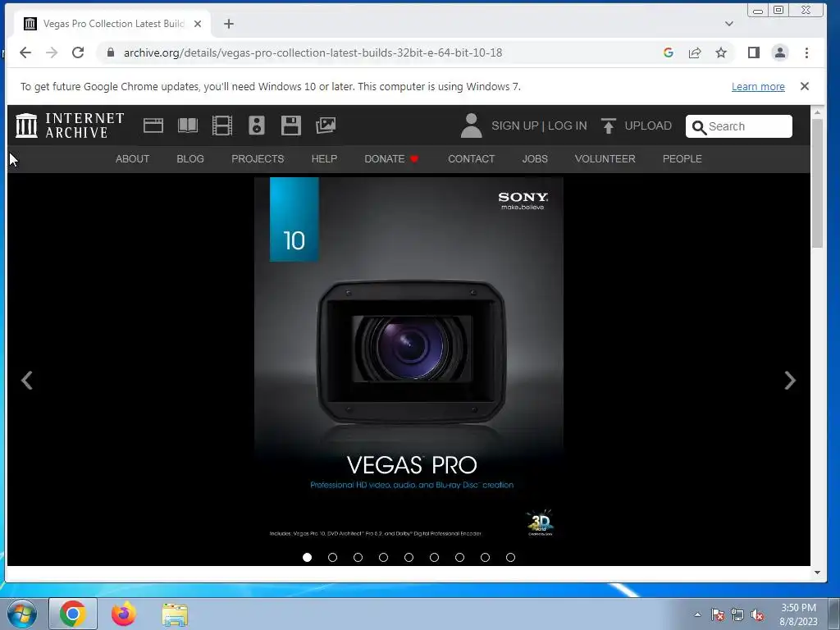This screenshot has width=840, height=630.
Task: Go back with Chrome's back arrow
Action: (25, 52)
